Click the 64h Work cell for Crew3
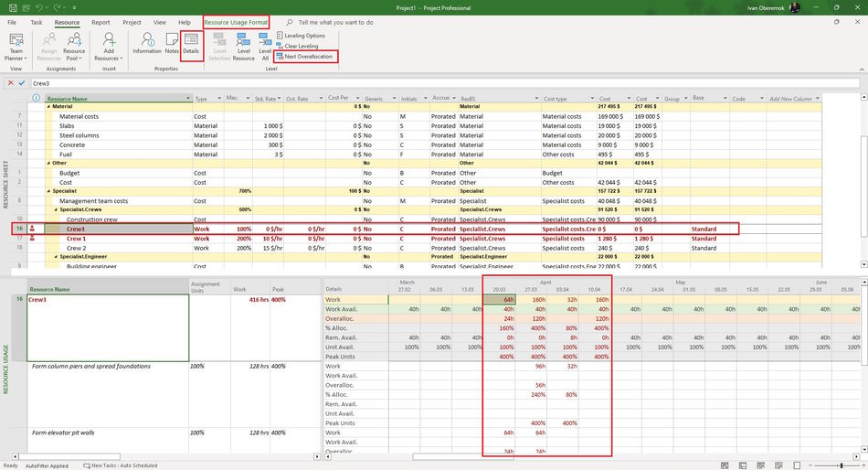 coord(500,299)
